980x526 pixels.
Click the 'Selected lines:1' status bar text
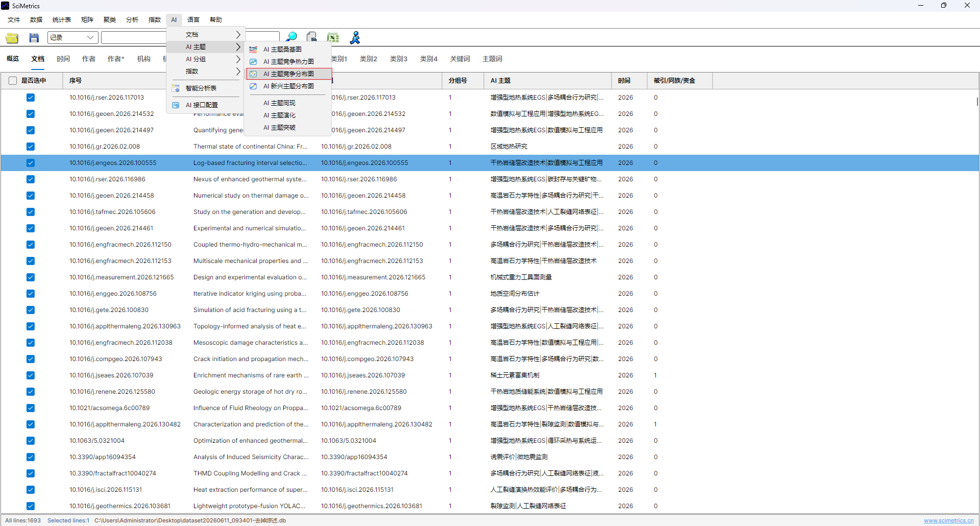point(68,520)
